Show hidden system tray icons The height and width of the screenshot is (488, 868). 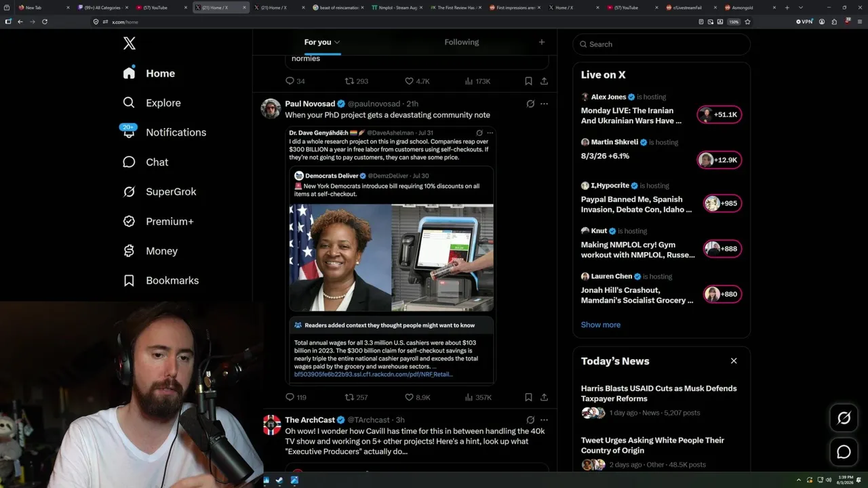[x=799, y=481]
